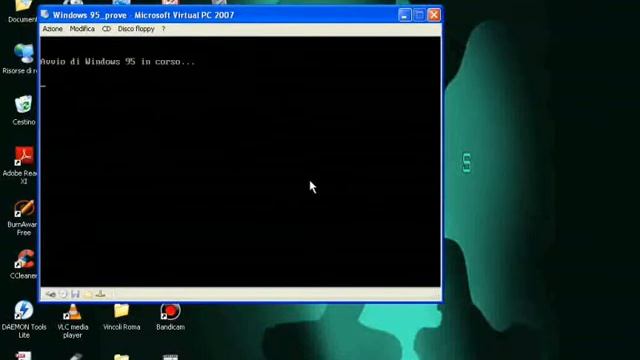Image resolution: width=640 pixels, height=360 pixels.
Task: Open the CD menu
Action: point(106,29)
